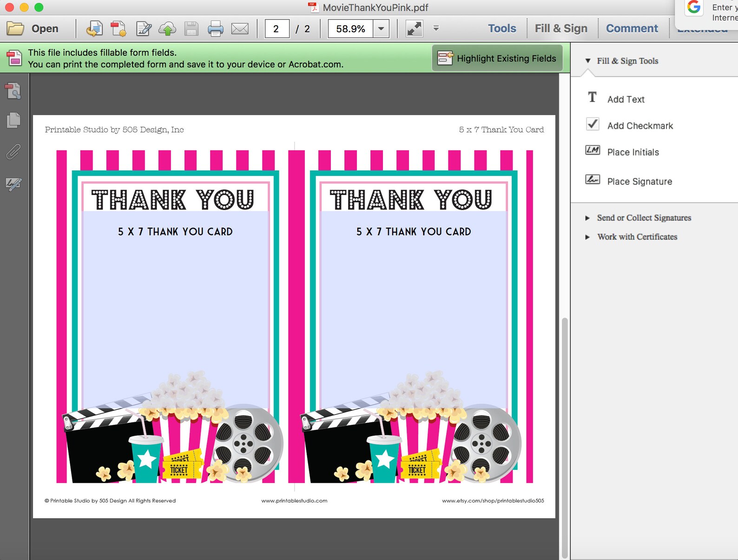Screen dimensions: 738x560
Task: Click the left card fillable text field
Action: click(175, 309)
